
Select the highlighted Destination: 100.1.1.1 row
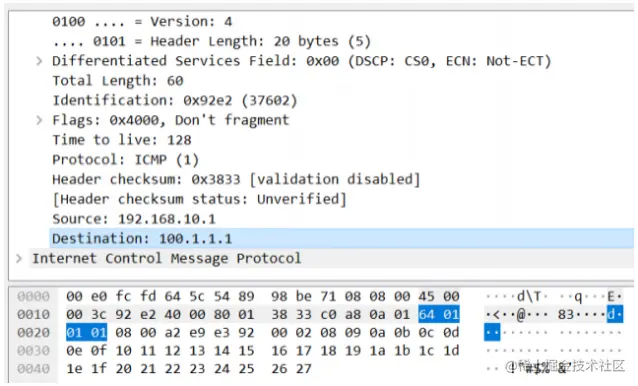(341, 238)
